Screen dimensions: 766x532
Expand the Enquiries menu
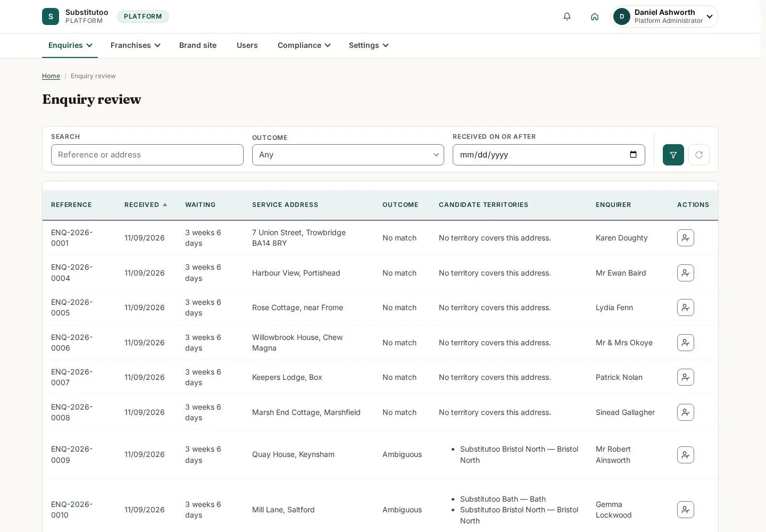tap(70, 45)
